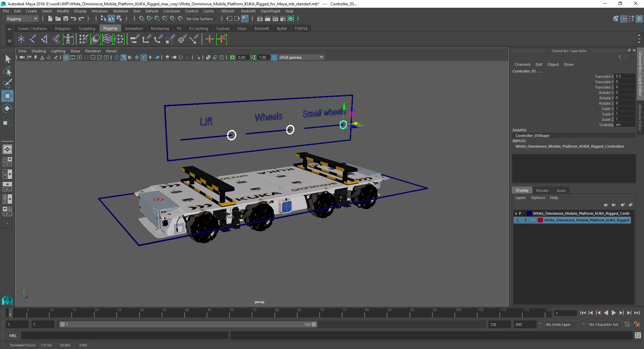Viewport: 644px width, 349px height.
Task: Switch to the Anim layer tab
Action: click(561, 190)
